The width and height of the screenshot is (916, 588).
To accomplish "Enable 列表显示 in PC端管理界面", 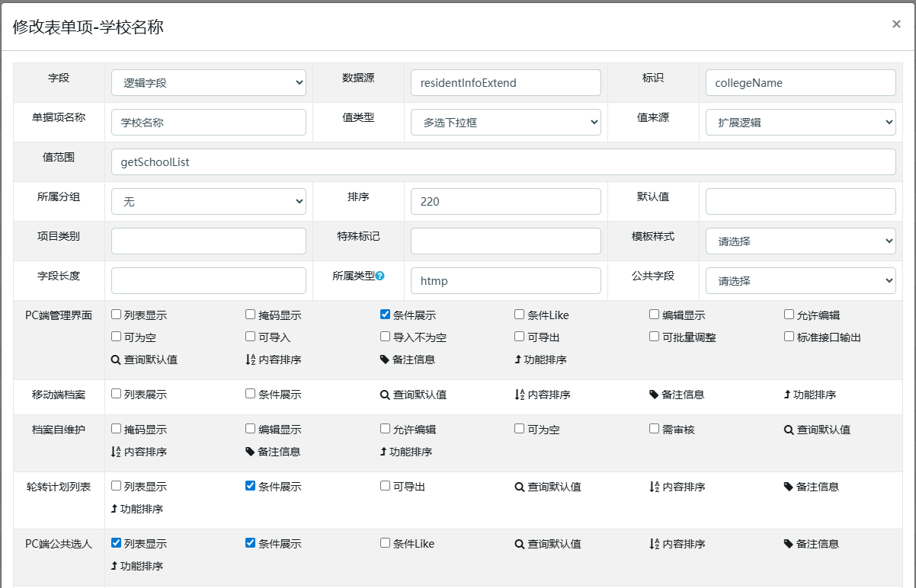I will click(116, 315).
